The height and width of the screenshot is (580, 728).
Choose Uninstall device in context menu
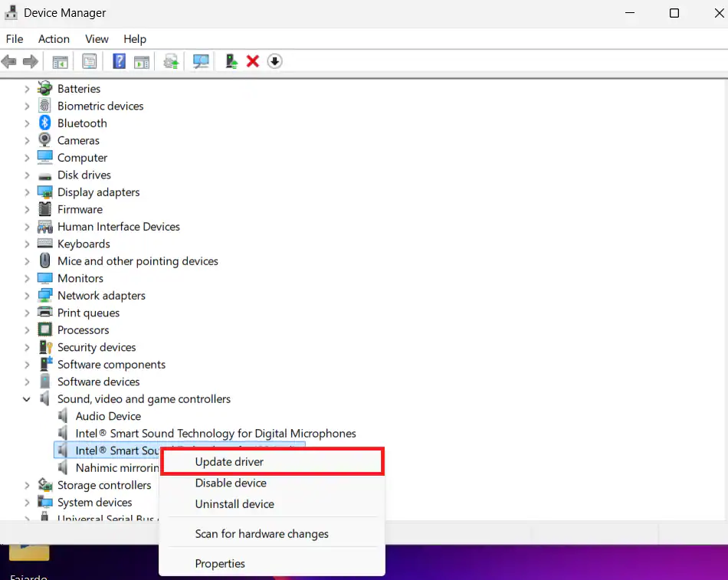coord(273,504)
